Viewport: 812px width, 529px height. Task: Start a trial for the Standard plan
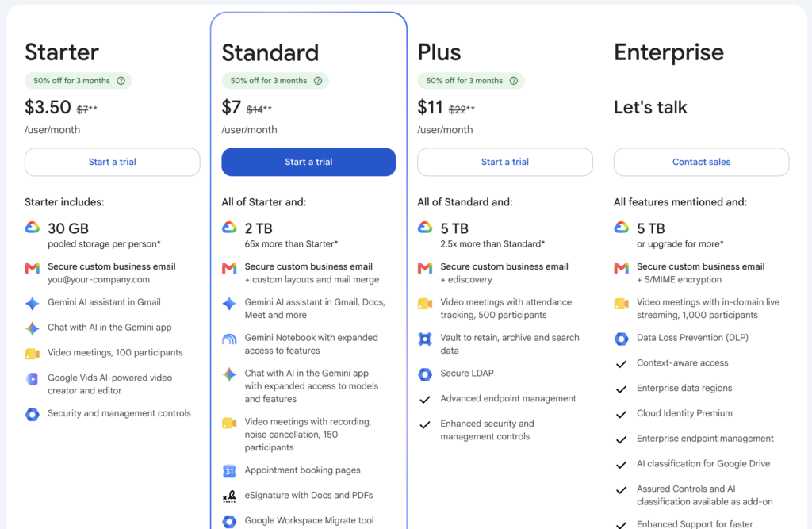[308, 162]
